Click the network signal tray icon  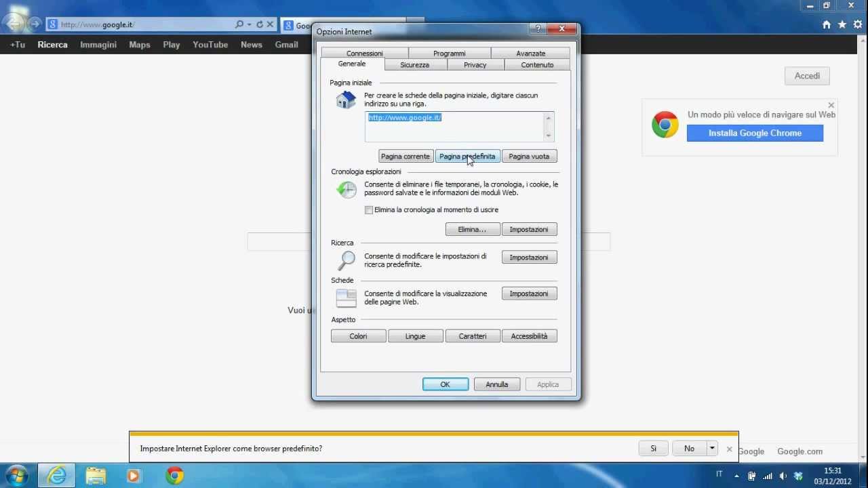point(767,476)
